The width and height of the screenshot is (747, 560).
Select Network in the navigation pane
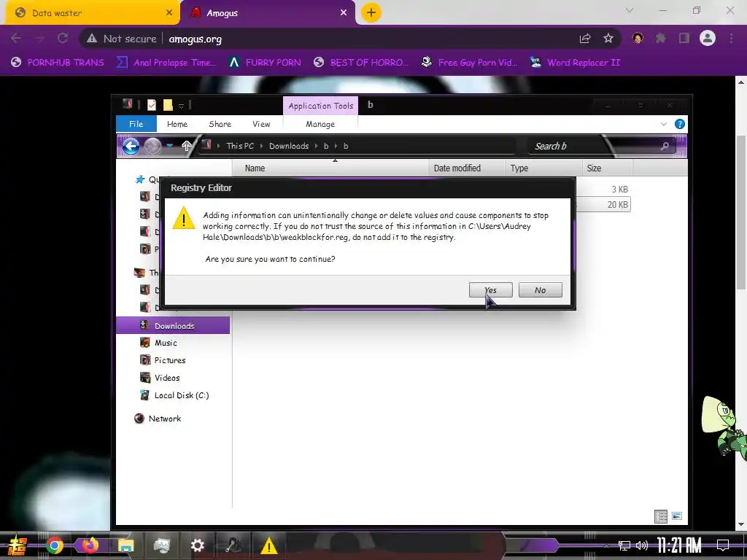pyautogui.click(x=164, y=419)
